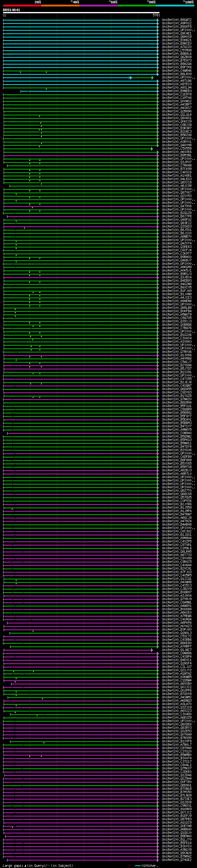Click hit label UniRef100_D0FTR0

[176, 782]
